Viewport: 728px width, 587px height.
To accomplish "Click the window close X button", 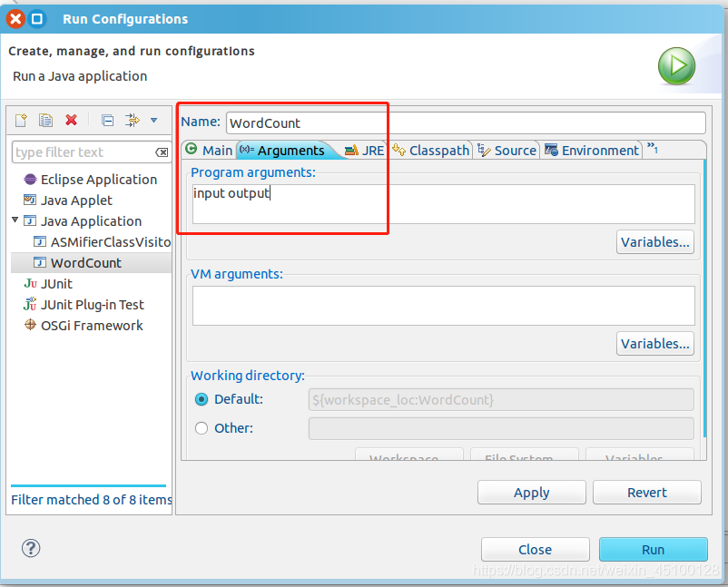I will tap(15, 19).
